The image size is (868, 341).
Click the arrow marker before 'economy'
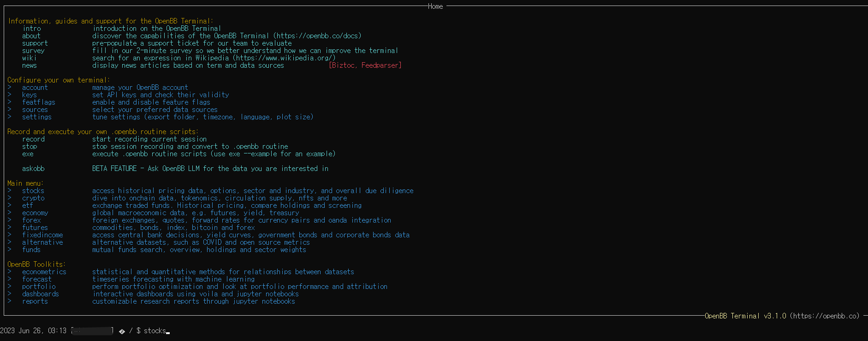(x=9, y=213)
